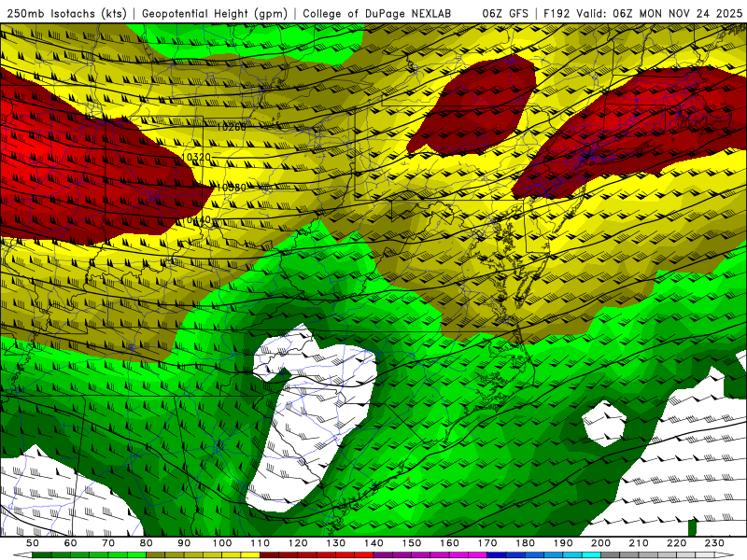Click the "College of DuPage NEXLAB" credit

(x=377, y=14)
